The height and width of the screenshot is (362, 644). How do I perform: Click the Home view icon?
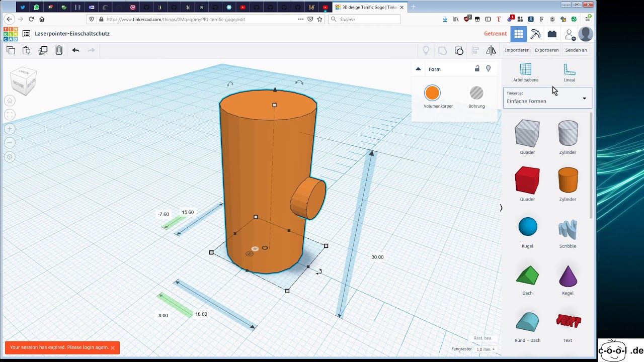click(x=10, y=101)
